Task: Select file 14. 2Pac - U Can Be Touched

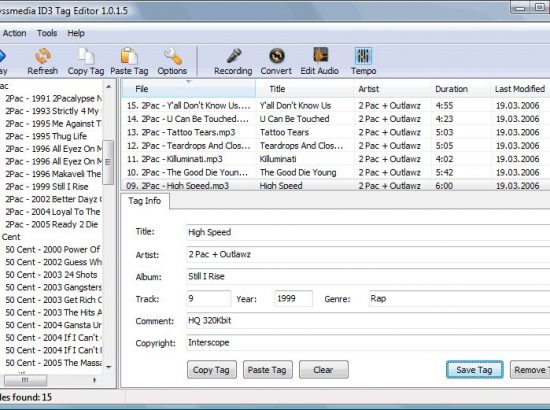Action: [188, 119]
